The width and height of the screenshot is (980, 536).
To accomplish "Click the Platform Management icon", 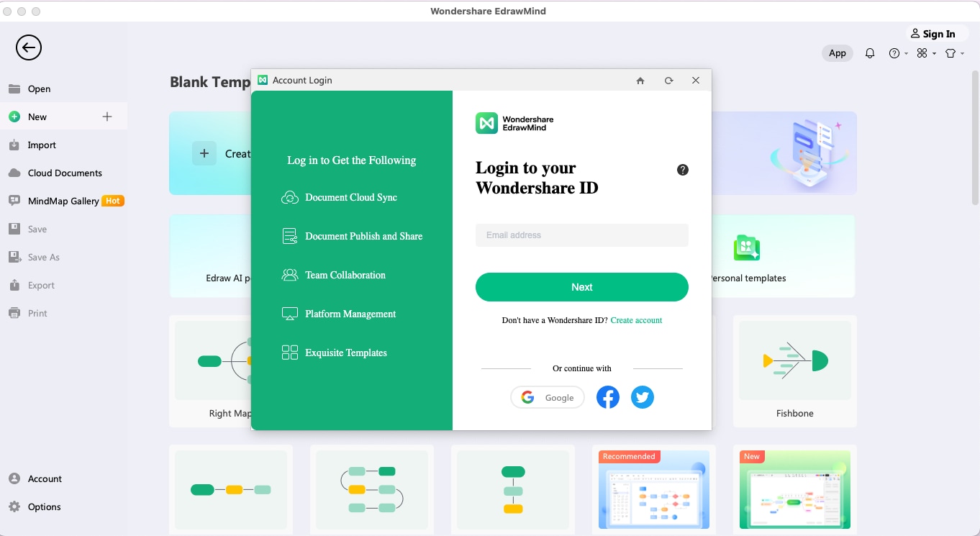I will coord(290,314).
